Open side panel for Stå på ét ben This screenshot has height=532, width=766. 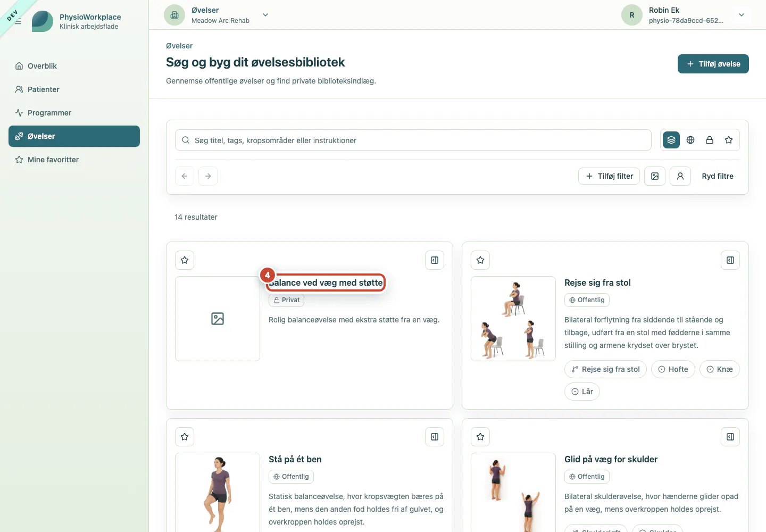pyautogui.click(x=435, y=437)
